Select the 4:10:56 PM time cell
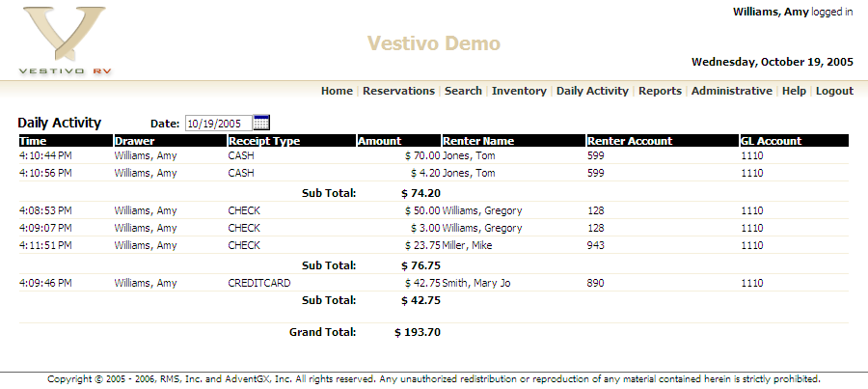Screen dimensions: 868x389 (45, 173)
